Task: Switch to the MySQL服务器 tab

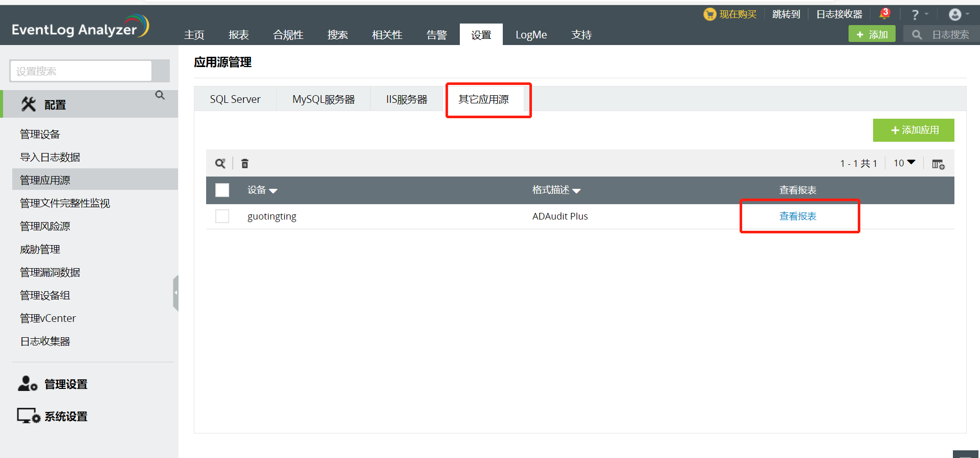Action: pyautogui.click(x=323, y=99)
